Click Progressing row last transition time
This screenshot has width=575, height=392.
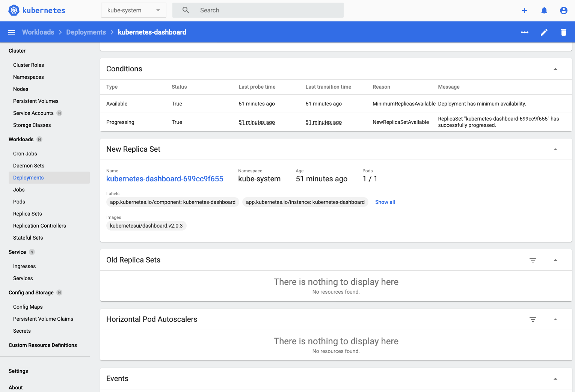324,122
